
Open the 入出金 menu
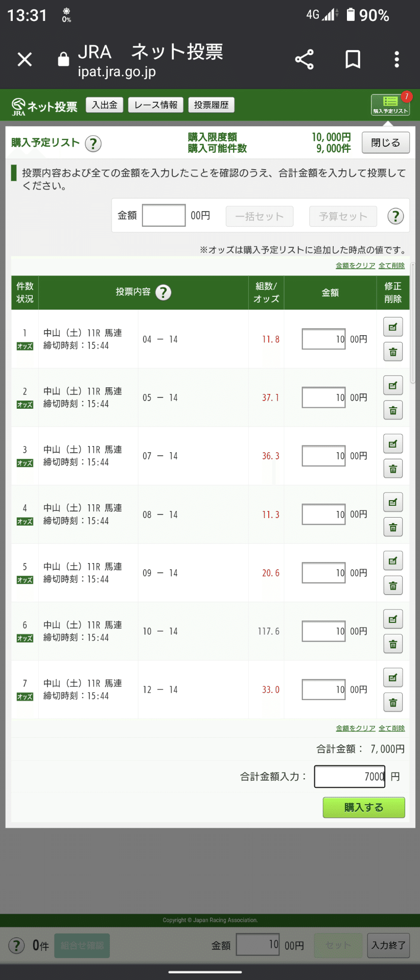[x=105, y=105]
